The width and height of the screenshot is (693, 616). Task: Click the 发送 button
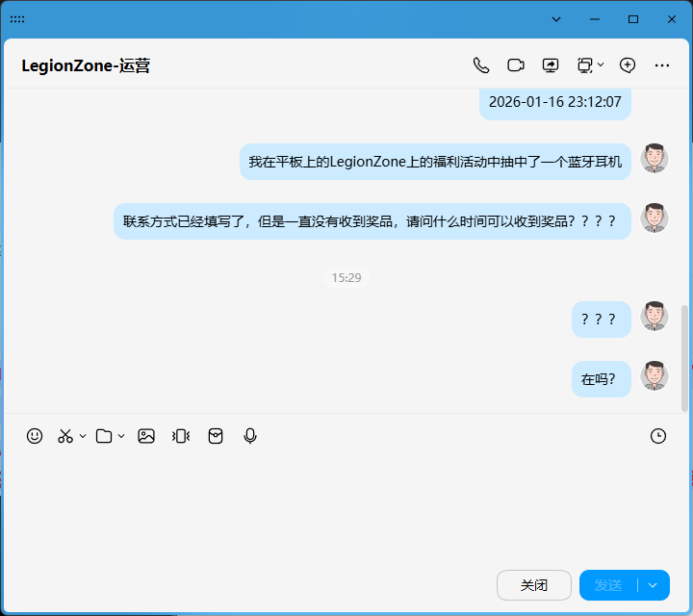[x=608, y=585]
